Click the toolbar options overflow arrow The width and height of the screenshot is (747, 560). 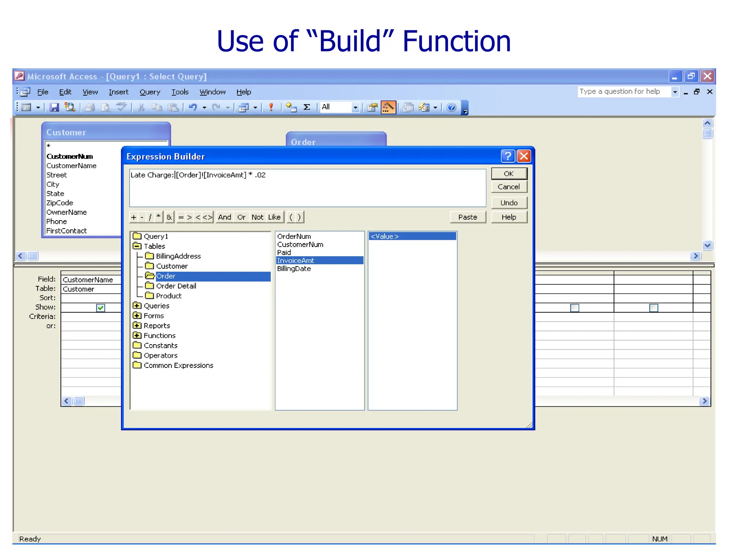point(465,108)
